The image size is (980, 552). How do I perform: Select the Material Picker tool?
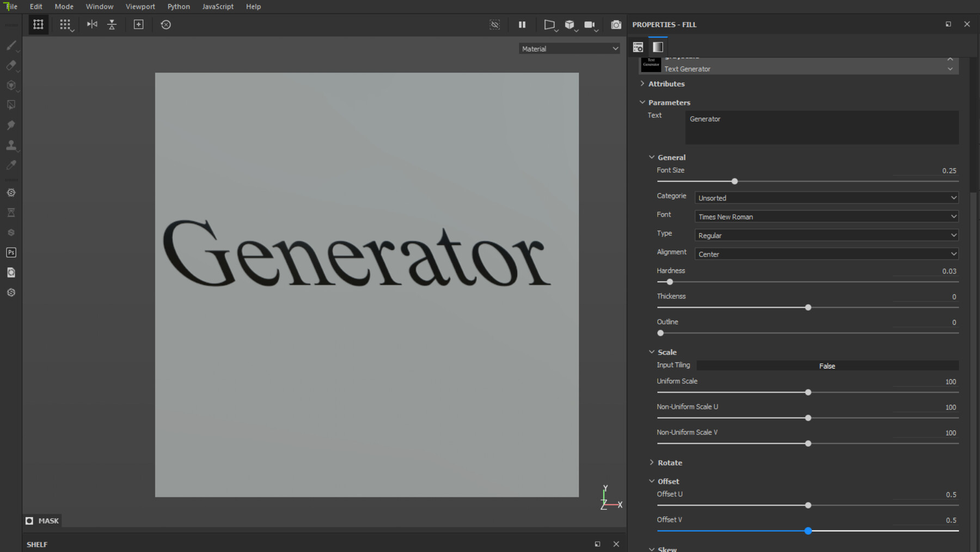tap(11, 165)
